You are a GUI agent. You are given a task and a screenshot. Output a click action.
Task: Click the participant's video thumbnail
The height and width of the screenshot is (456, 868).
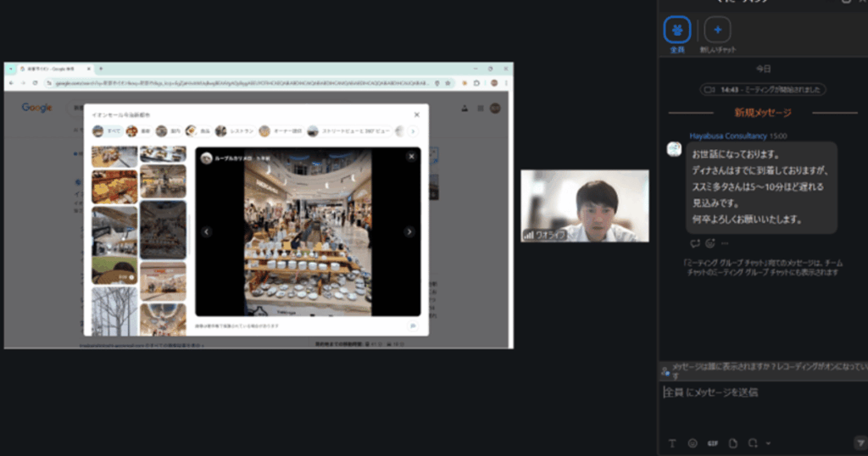(584, 206)
